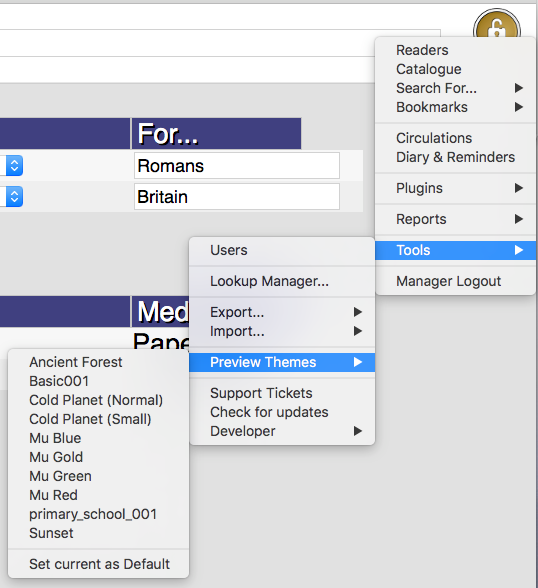Click the gold unlocked padlock manager icon
Screen dimensions: 538x588
tap(497, 25)
